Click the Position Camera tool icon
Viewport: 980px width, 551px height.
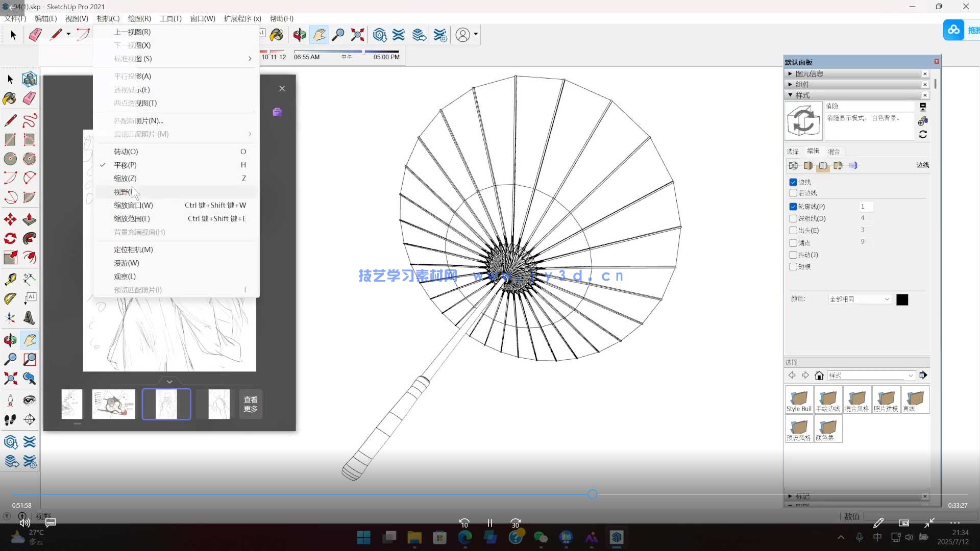10,400
